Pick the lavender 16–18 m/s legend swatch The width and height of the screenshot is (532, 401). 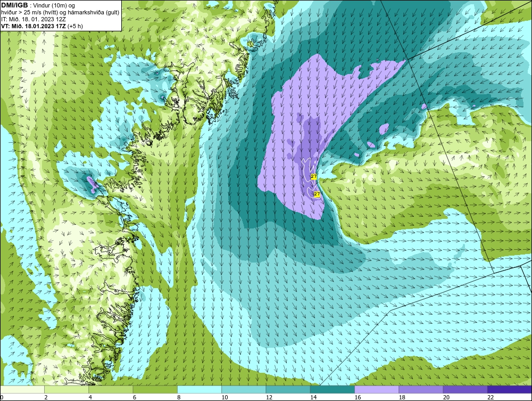(x=377, y=389)
